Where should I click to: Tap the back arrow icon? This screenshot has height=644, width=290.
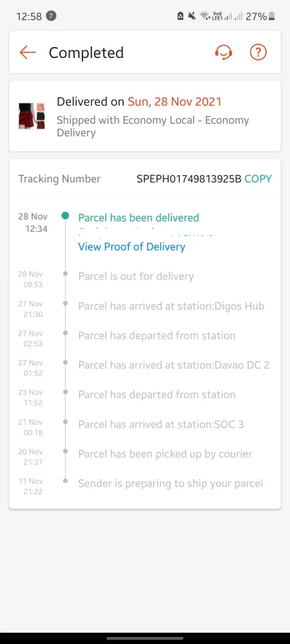(x=28, y=53)
